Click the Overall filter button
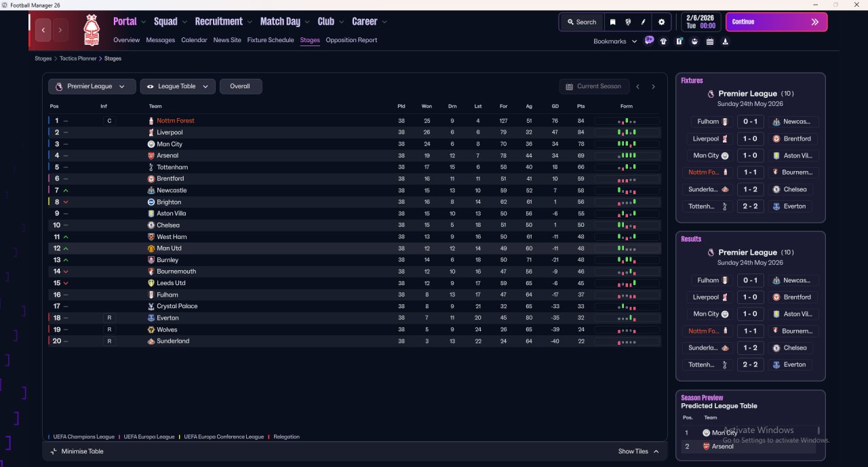868x467 pixels. pyautogui.click(x=240, y=86)
